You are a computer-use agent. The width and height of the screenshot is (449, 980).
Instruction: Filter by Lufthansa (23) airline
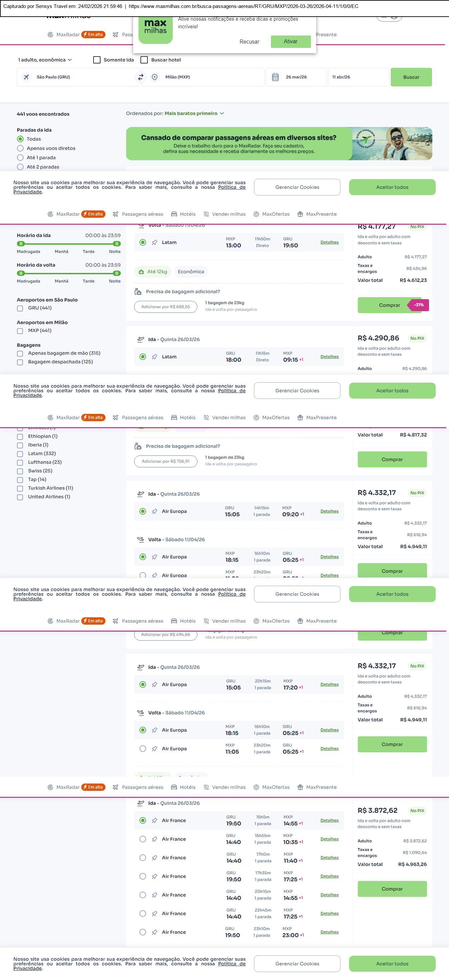20,463
